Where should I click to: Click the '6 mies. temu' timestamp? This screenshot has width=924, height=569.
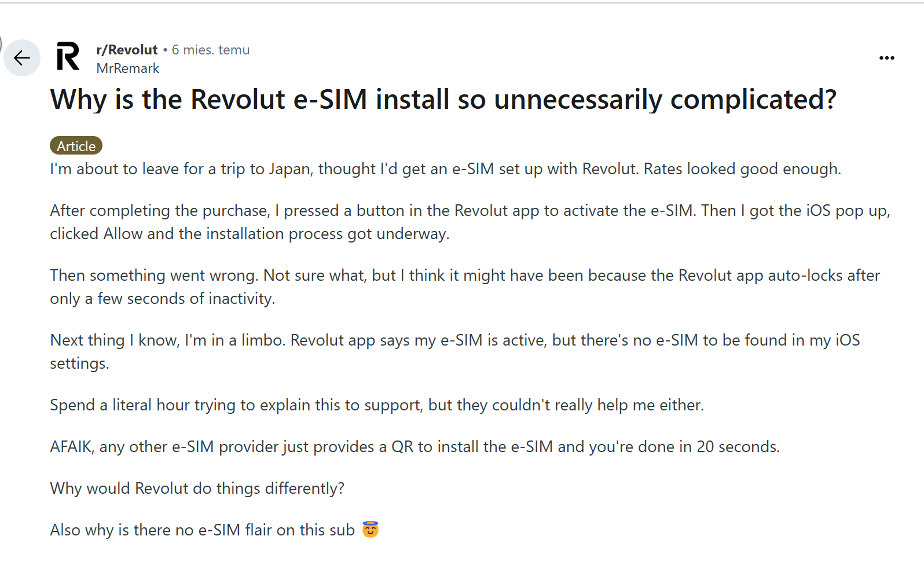pos(211,50)
